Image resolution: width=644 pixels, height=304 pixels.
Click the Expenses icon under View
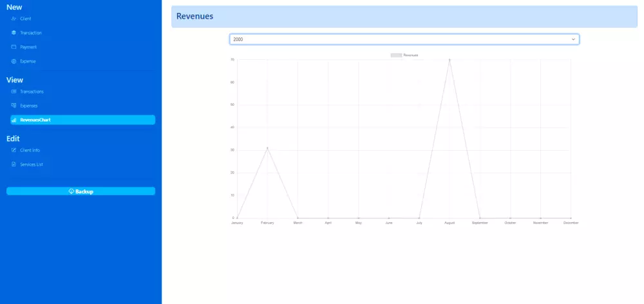coord(14,106)
